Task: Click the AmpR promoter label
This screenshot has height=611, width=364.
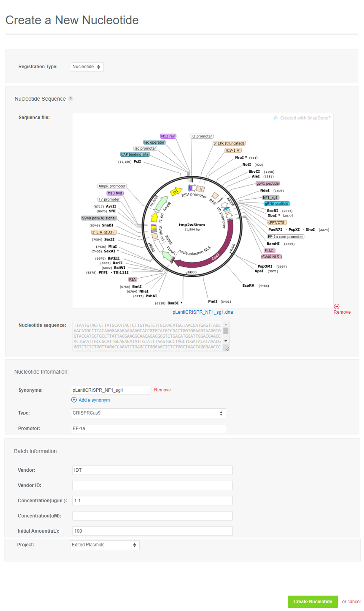Action: coord(112,186)
